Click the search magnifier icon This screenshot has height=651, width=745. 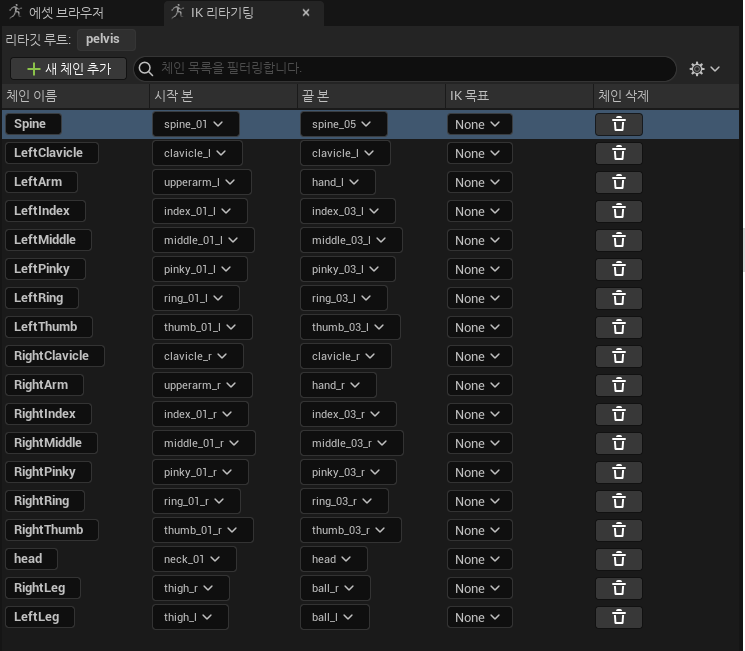(146, 69)
